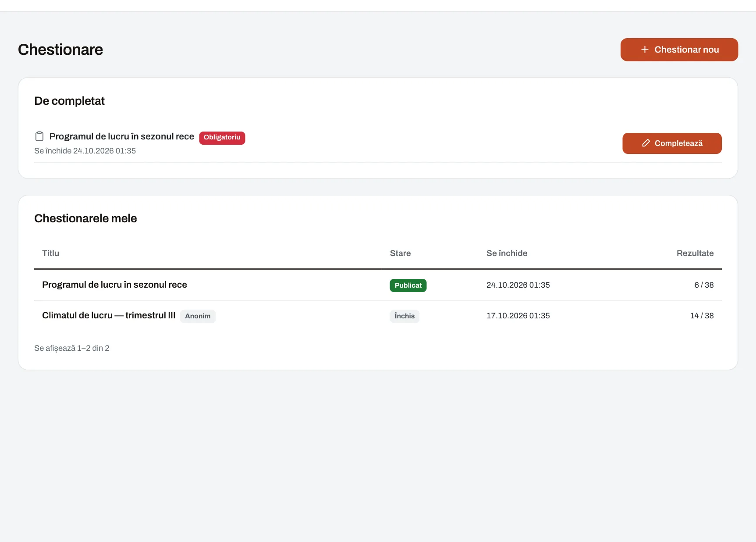Click the Chestionare page heading
This screenshot has width=756, height=542.
(x=60, y=50)
